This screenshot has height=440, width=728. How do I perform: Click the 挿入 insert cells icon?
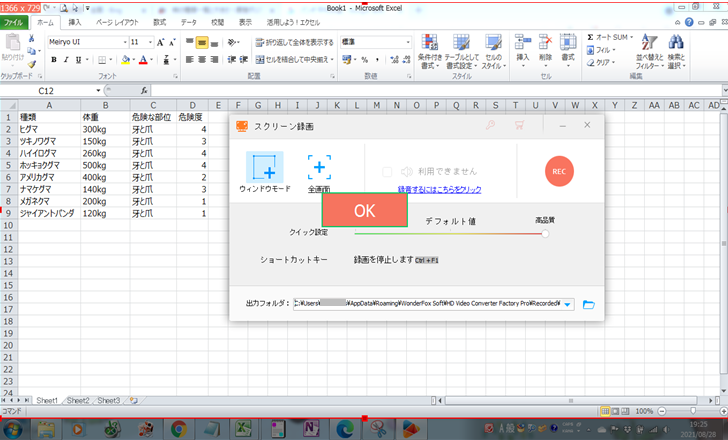click(523, 42)
